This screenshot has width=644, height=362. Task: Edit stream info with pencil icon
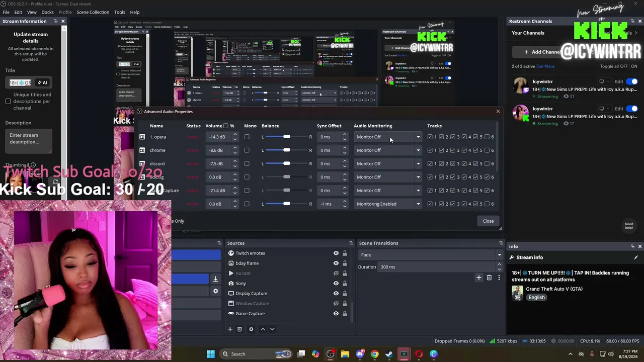(x=636, y=257)
